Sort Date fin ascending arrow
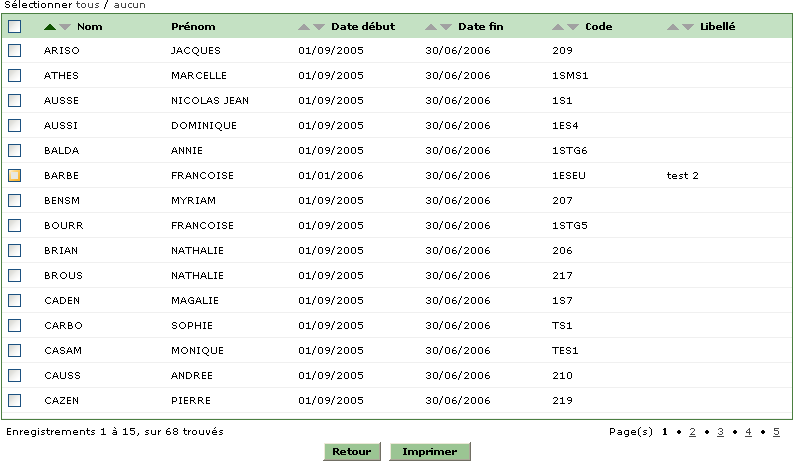Viewport: 793px width, 461px height. click(430, 27)
